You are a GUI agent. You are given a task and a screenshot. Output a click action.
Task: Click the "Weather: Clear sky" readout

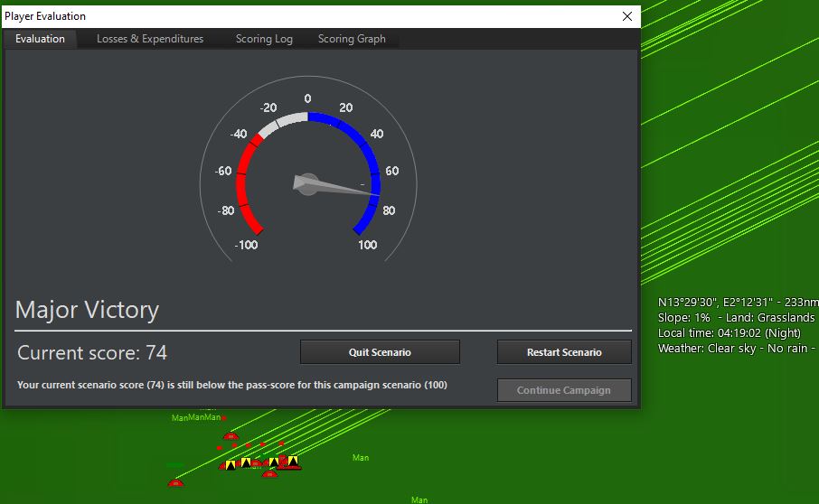(737, 349)
